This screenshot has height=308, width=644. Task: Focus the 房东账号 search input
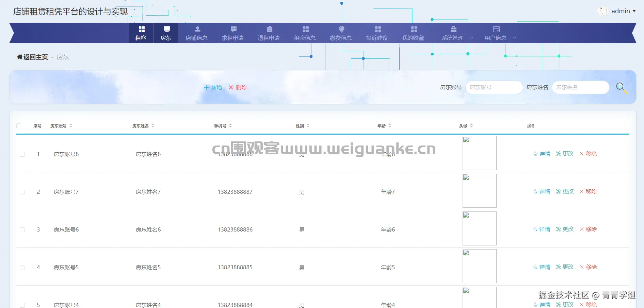click(494, 87)
